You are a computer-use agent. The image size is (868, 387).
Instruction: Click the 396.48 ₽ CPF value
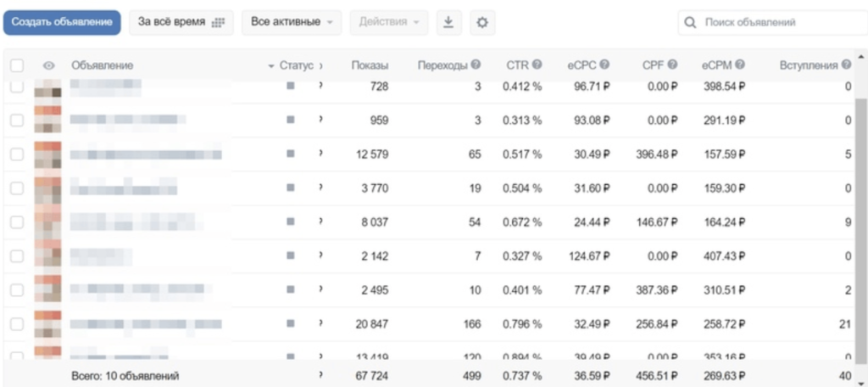(x=657, y=154)
